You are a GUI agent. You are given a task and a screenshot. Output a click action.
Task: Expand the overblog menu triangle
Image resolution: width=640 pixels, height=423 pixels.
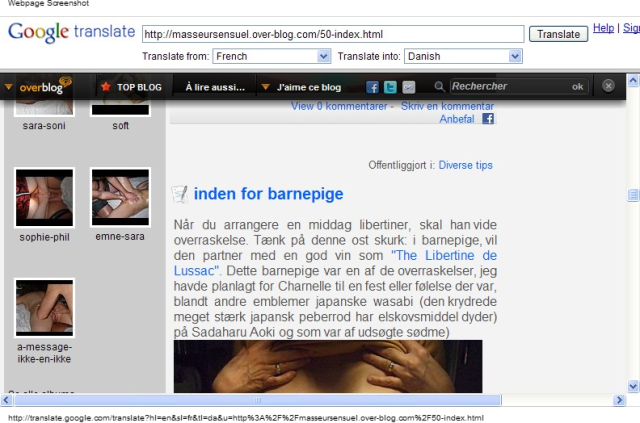point(9,87)
